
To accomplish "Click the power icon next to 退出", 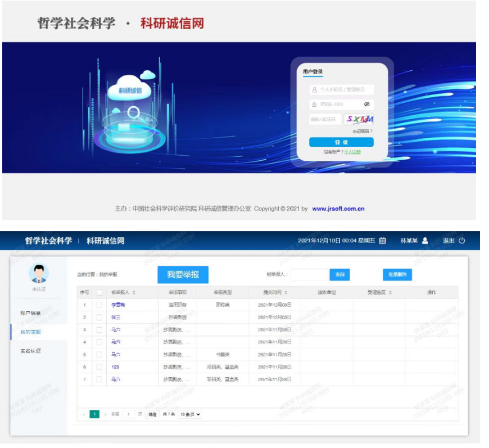I will point(462,241).
